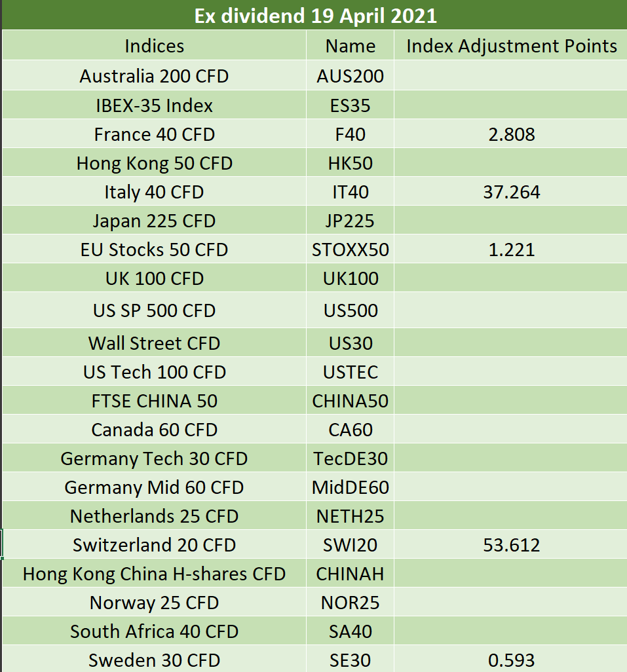Click the Indices column header

pyautogui.click(x=154, y=45)
